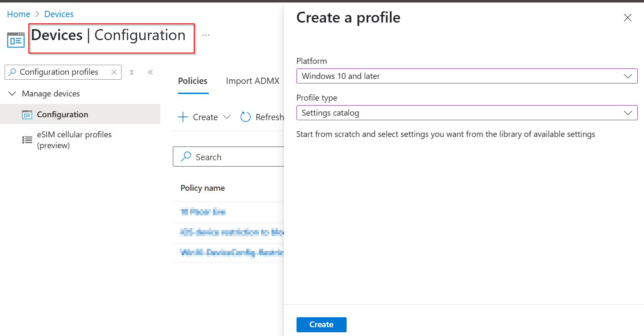Open the Profile type dropdown
This screenshot has width=644, height=336.
(467, 113)
